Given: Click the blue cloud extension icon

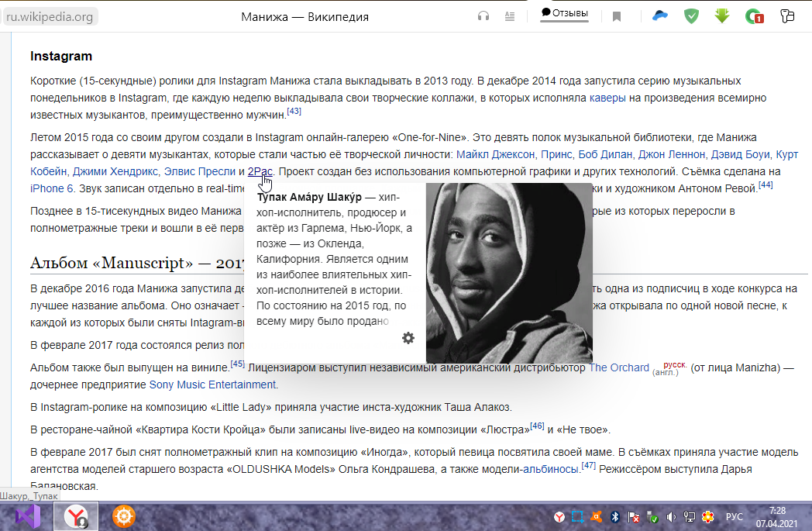Looking at the screenshot, I should (660, 16).
